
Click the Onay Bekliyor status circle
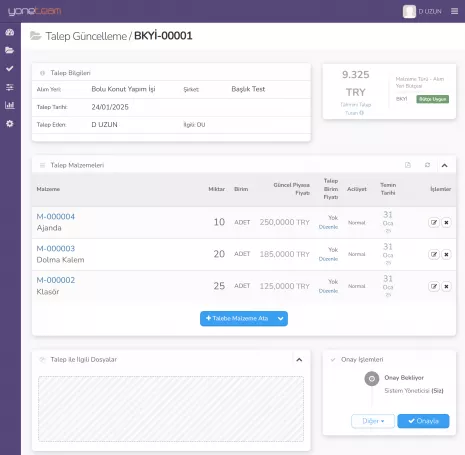(x=372, y=379)
